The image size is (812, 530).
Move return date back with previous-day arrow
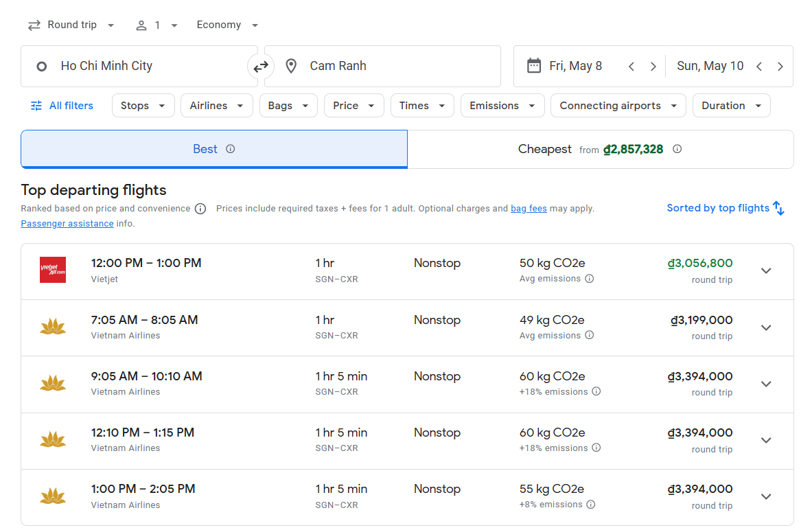point(759,67)
